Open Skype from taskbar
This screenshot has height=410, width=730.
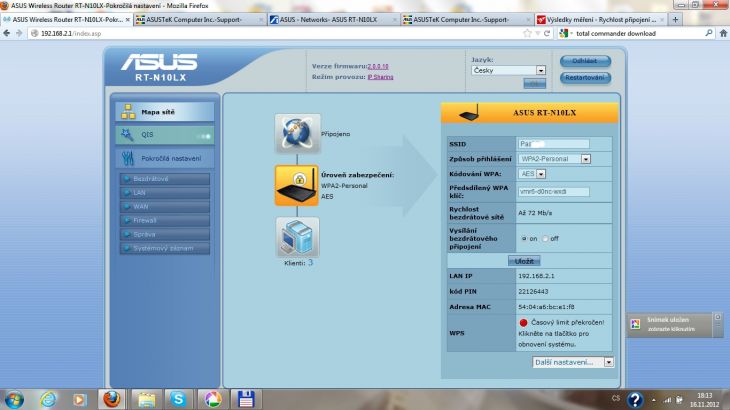point(178,400)
